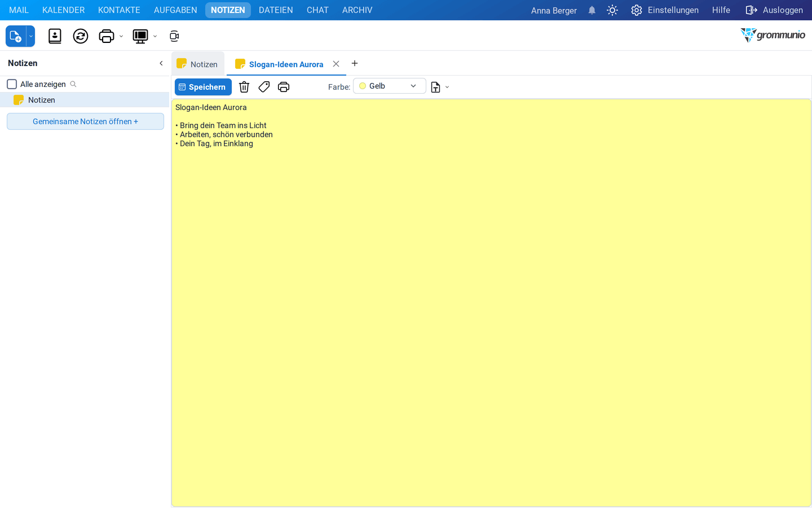Open Einstellungen settings
Image resolution: width=812 pixels, height=508 pixels.
pos(665,10)
